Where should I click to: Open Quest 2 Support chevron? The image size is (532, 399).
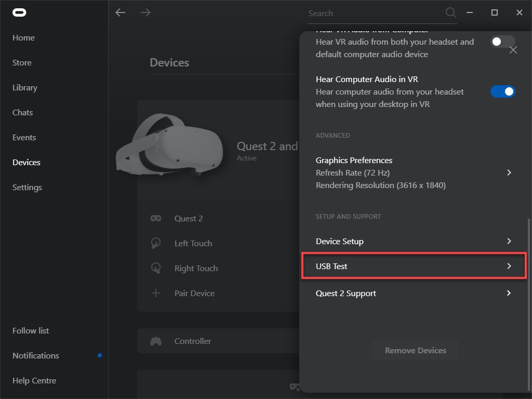(509, 293)
